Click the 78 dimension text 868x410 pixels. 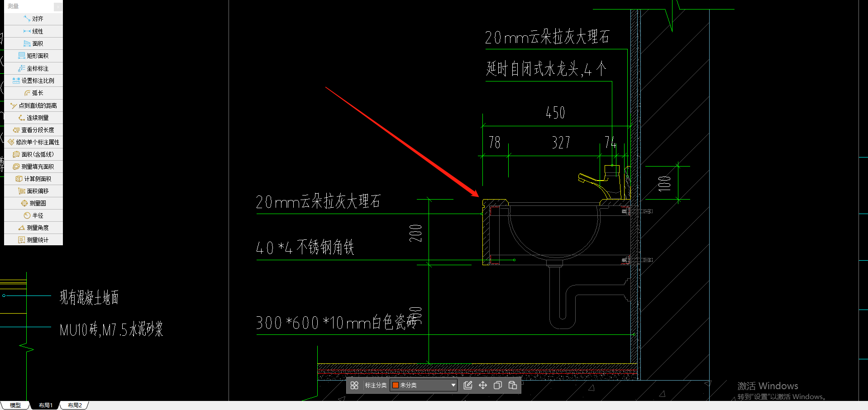tap(495, 143)
